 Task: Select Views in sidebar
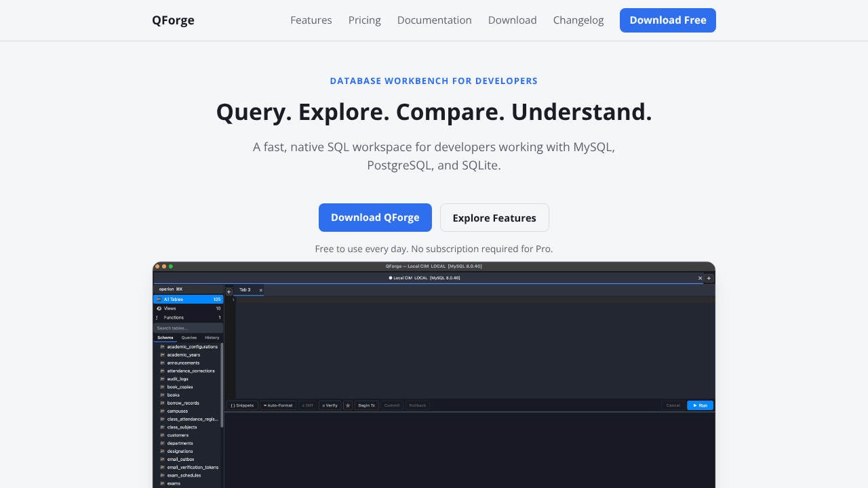pyautogui.click(x=189, y=308)
